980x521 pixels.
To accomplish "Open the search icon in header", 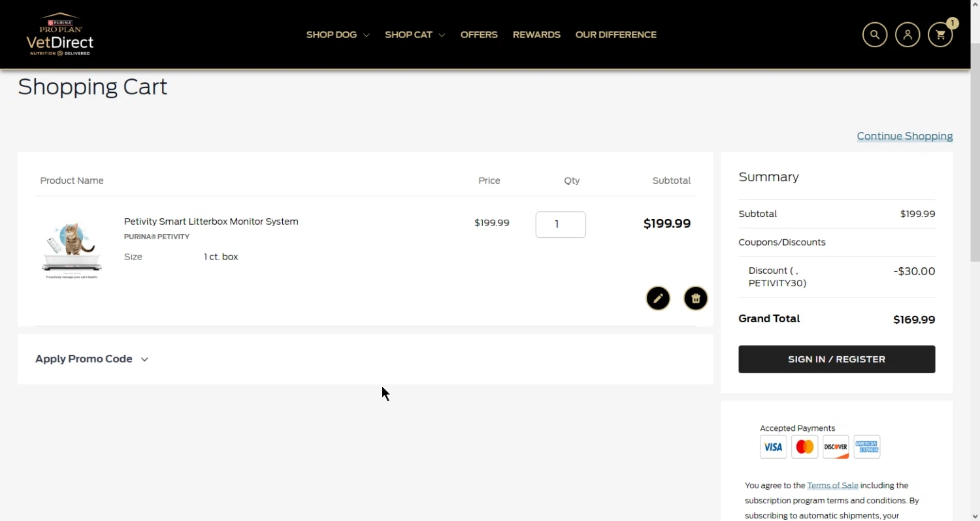I will click(875, 35).
